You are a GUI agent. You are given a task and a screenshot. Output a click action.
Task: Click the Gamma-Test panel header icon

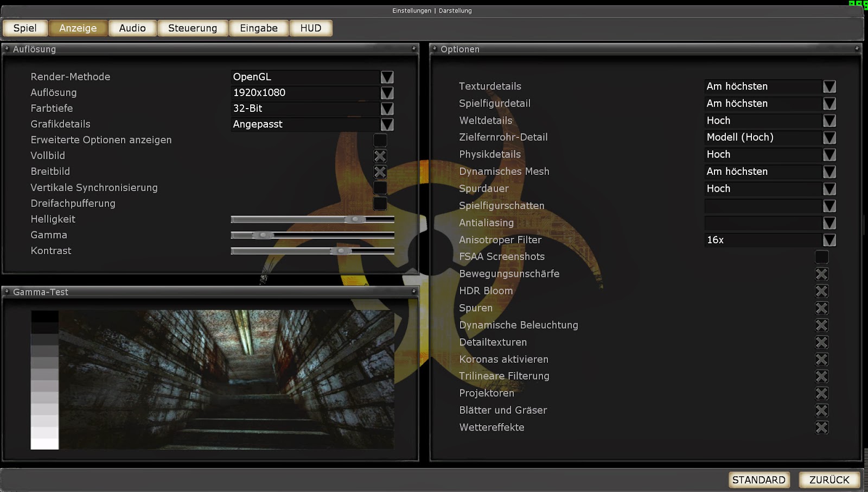7,292
